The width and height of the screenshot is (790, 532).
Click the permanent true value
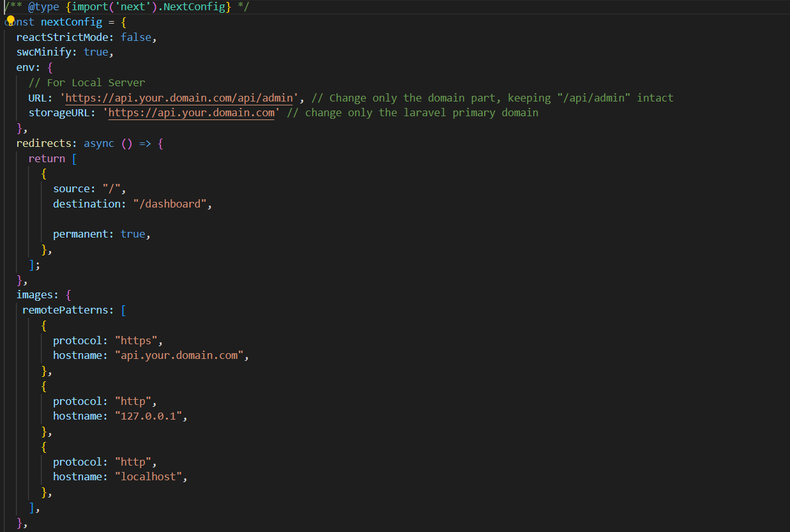coord(132,234)
